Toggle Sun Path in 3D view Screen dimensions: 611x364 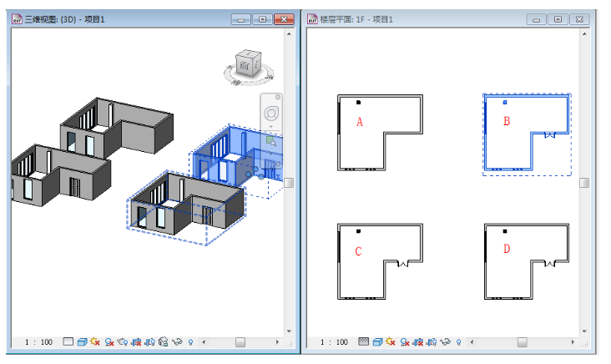point(94,341)
